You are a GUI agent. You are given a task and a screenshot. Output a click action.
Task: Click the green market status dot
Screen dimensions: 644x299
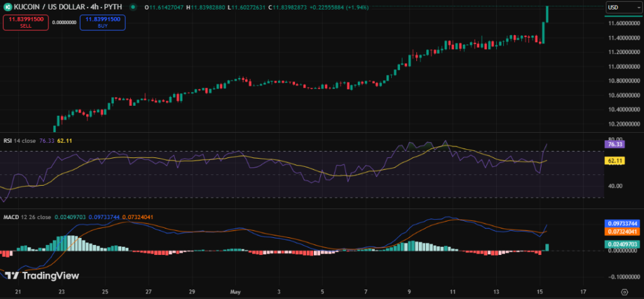click(133, 8)
